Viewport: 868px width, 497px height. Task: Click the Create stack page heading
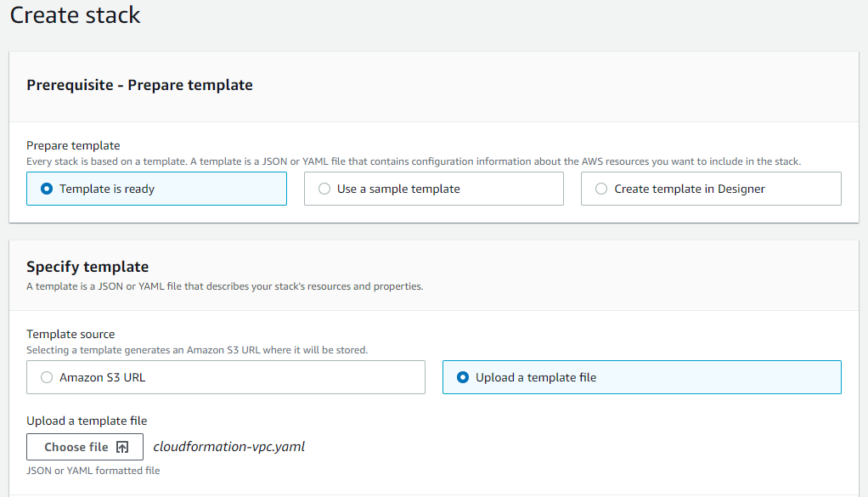(76, 15)
